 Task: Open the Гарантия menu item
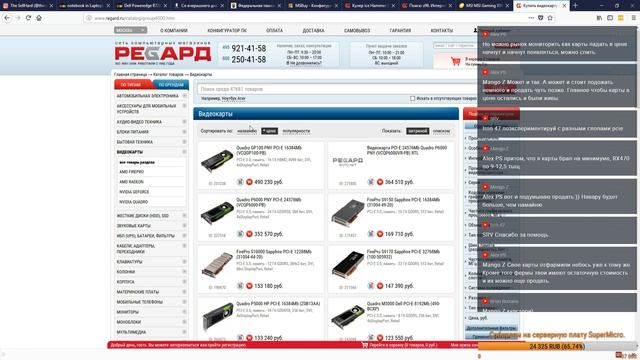[x=400, y=31]
